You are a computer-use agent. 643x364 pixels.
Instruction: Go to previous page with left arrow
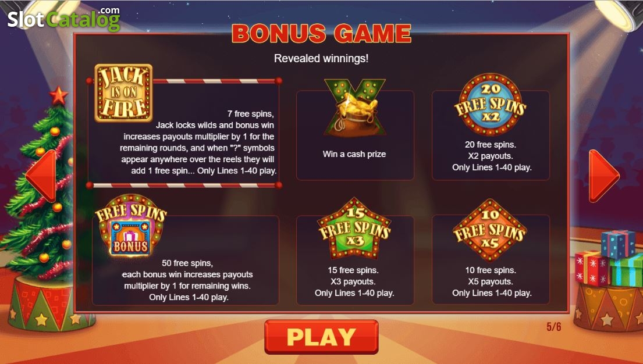pos(41,176)
